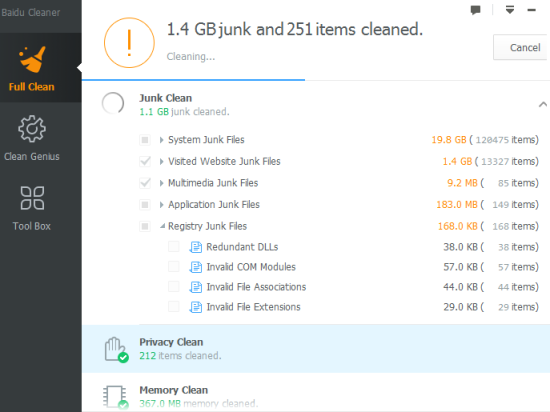Image resolution: width=550 pixels, height=412 pixels.
Task: Check the Invalid COM Modules checkbox
Action: [x=174, y=267]
